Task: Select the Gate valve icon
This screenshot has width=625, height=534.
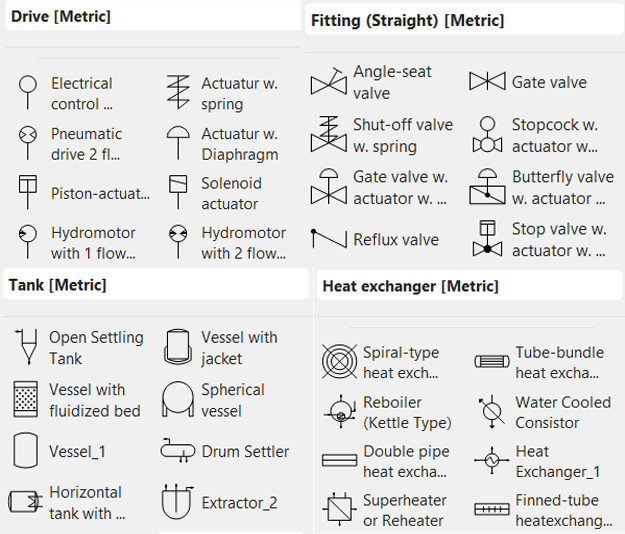Action: (487, 82)
